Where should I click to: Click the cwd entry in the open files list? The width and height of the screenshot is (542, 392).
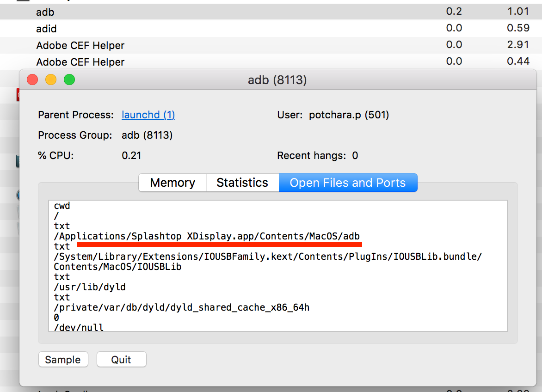62,206
